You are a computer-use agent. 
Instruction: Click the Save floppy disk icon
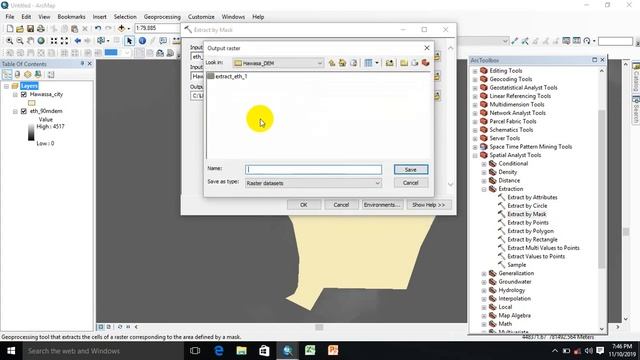[x=30, y=29]
